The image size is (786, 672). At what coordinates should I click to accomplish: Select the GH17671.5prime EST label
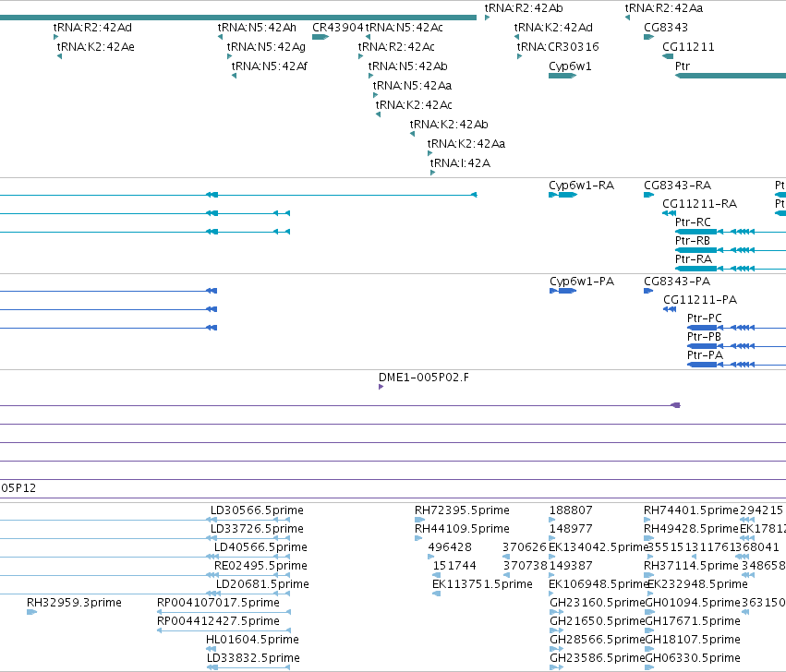point(693,621)
